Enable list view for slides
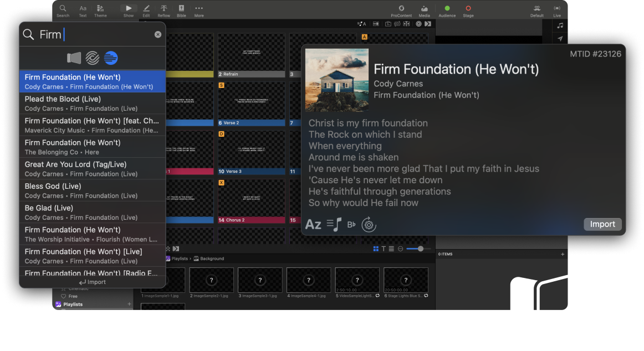644x351 pixels. pos(391,249)
